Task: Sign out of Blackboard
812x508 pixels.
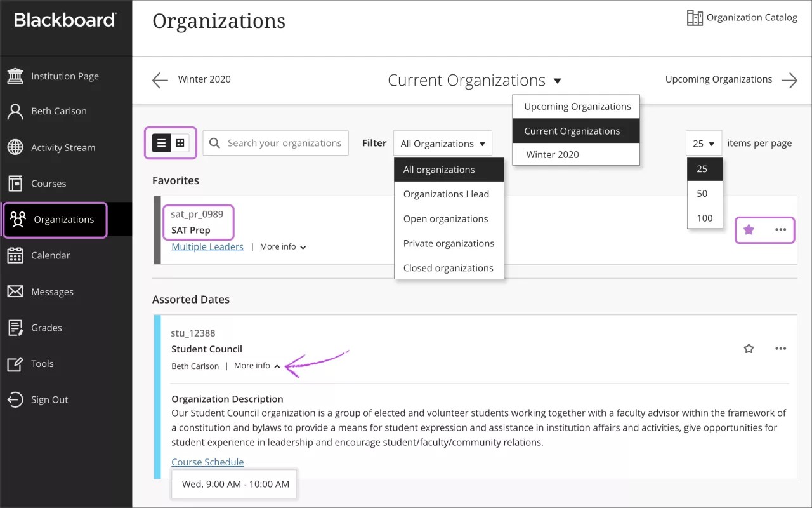Action: tap(49, 399)
